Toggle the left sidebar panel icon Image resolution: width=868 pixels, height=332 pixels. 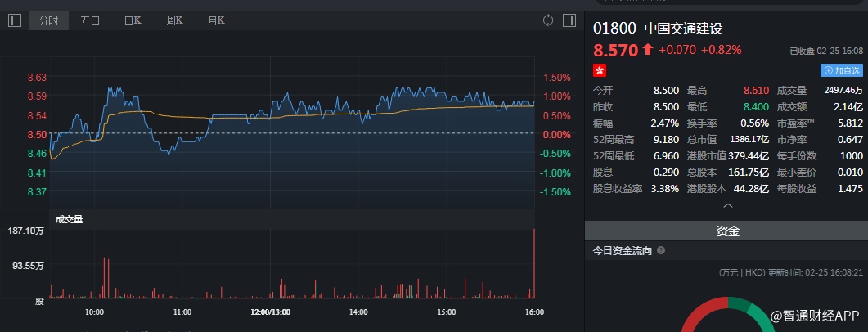pyautogui.click(x=14, y=20)
